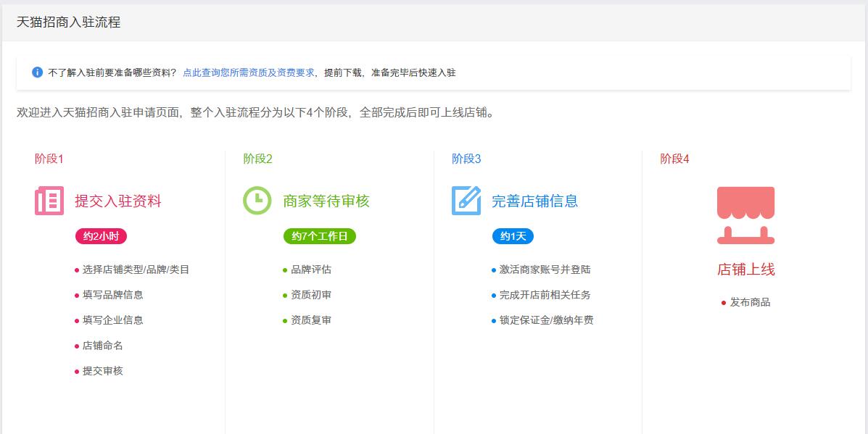Image resolution: width=868 pixels, height=434 pixels.
Task: Click the green clock icon for 商家等待审核
Action: point(257,201)
